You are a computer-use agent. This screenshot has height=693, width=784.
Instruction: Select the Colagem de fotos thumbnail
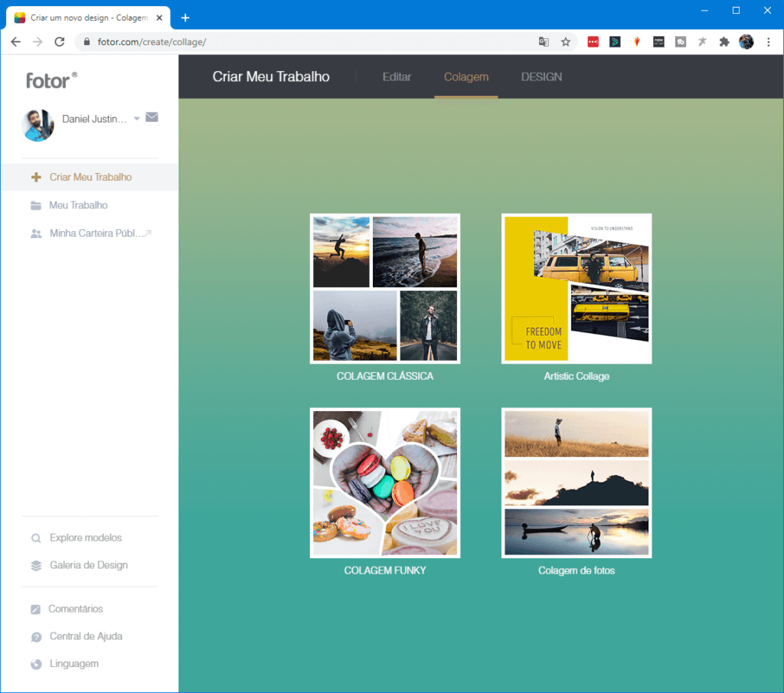tap(577, 482)
